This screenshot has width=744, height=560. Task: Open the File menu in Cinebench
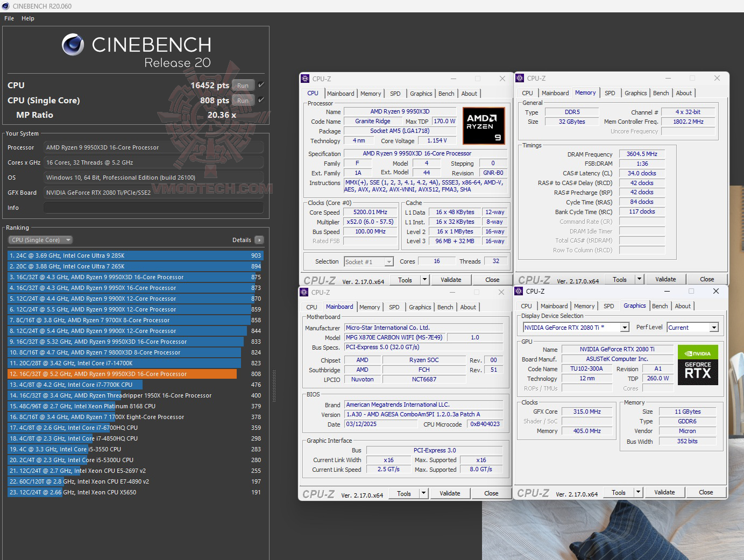point(9,18)
